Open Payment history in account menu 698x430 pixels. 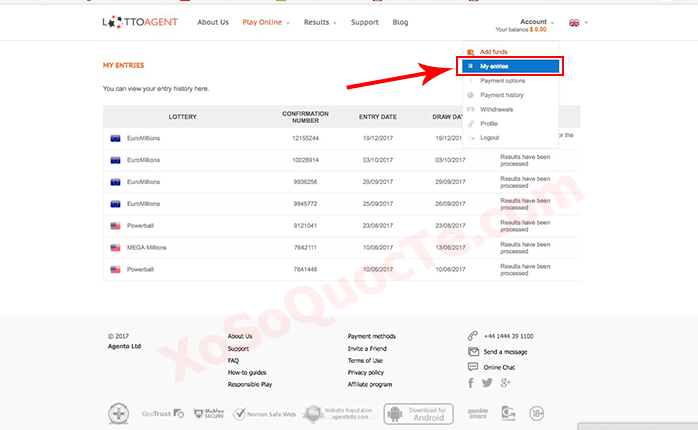tap(502, 95)
